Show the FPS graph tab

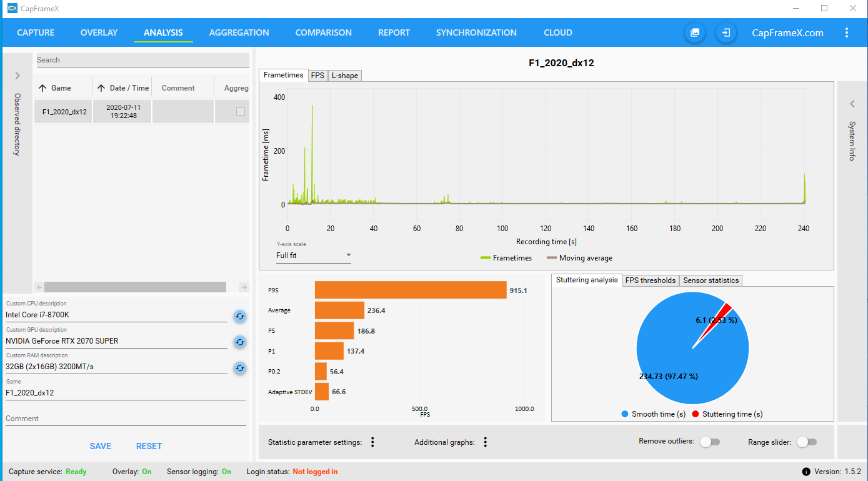[x=318, y=75]
